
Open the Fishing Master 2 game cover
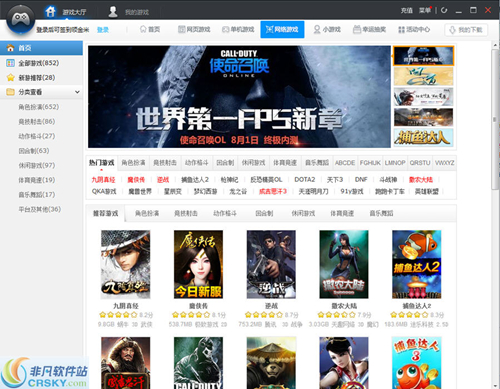point(417,264)
